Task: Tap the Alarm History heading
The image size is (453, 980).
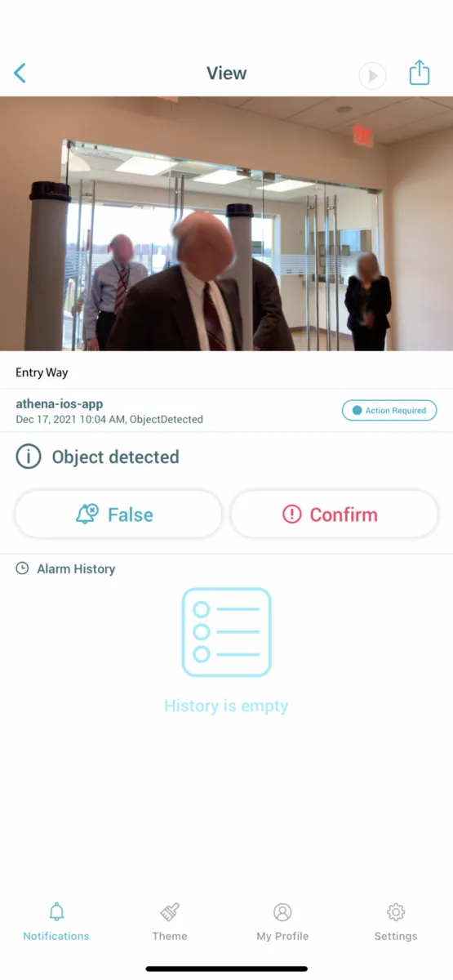Action: (x=76, y=568)
